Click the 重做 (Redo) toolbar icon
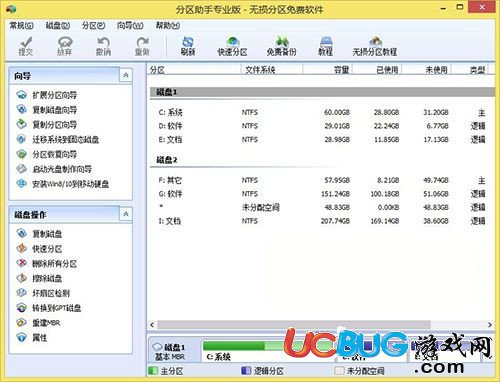 (142, 46)
